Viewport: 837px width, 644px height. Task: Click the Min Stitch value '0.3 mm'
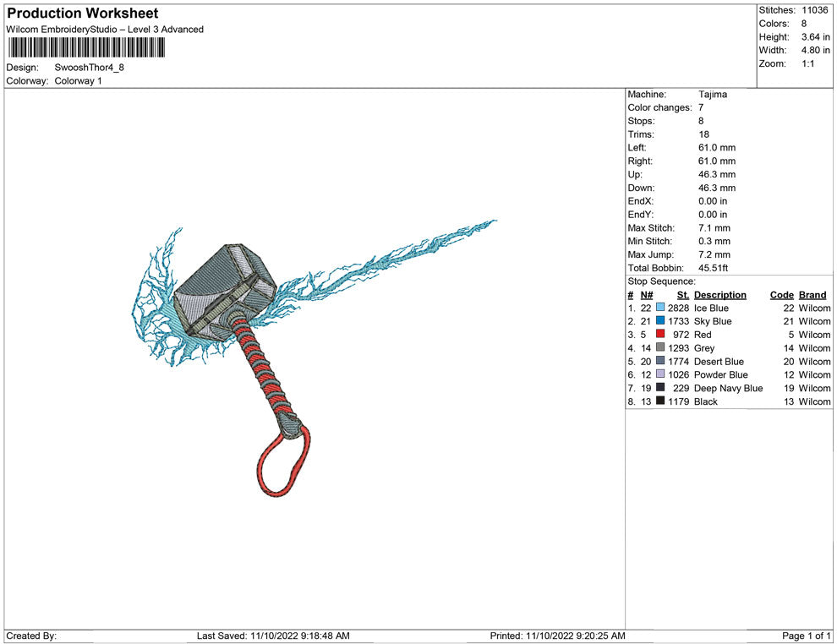714,241
